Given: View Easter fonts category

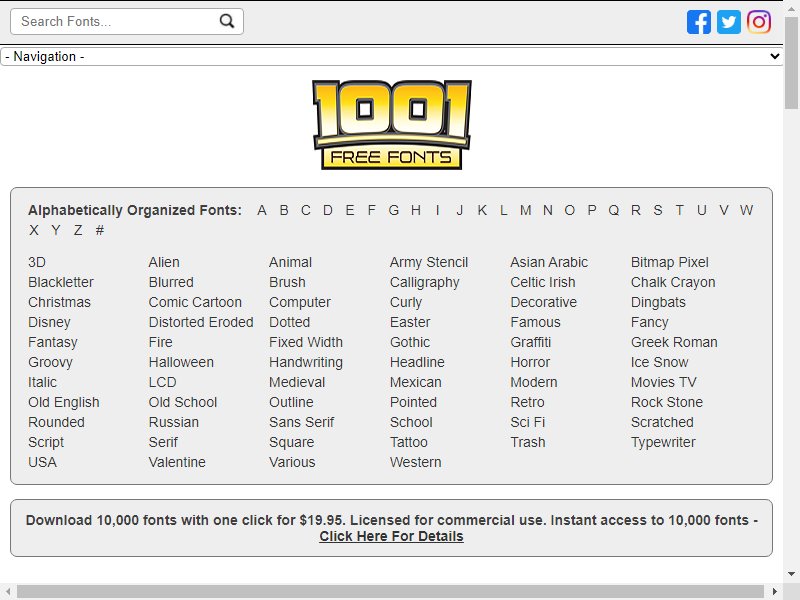Looking at the screenshot, I should point(410,322).
